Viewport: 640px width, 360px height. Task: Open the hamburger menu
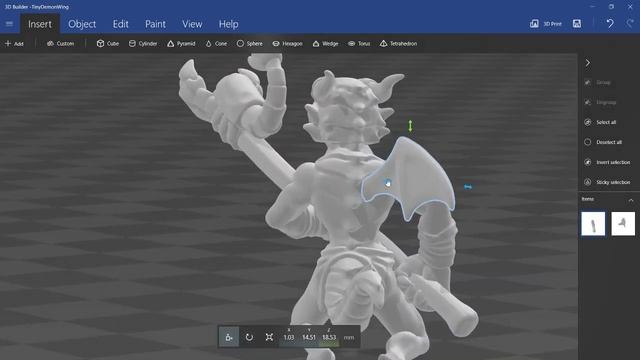[9, 24]
